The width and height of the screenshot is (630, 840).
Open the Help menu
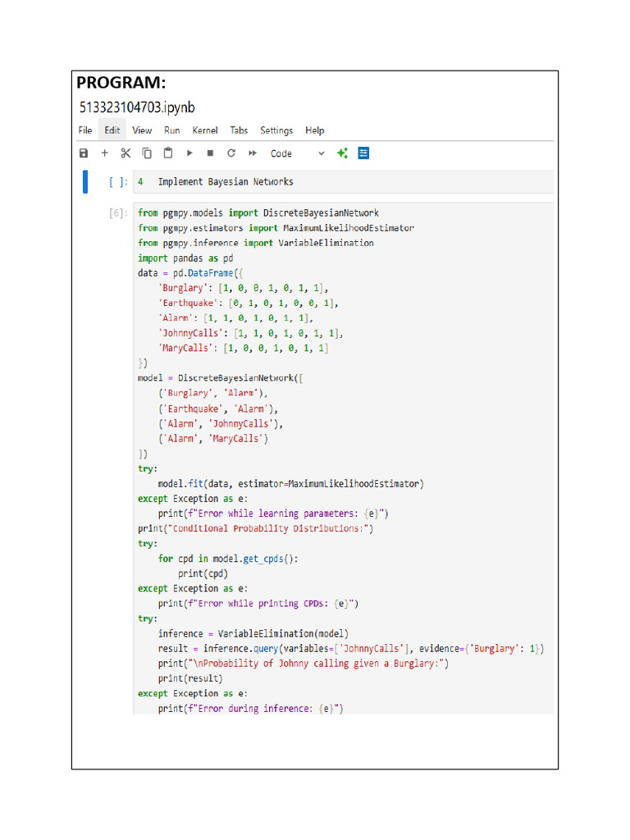(315, 130)
